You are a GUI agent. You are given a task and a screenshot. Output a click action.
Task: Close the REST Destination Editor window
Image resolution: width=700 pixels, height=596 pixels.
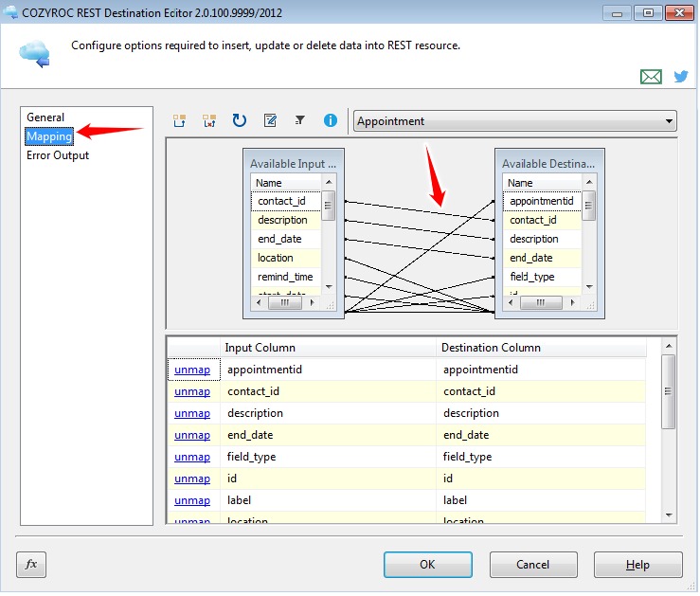[x=679, y=13]
